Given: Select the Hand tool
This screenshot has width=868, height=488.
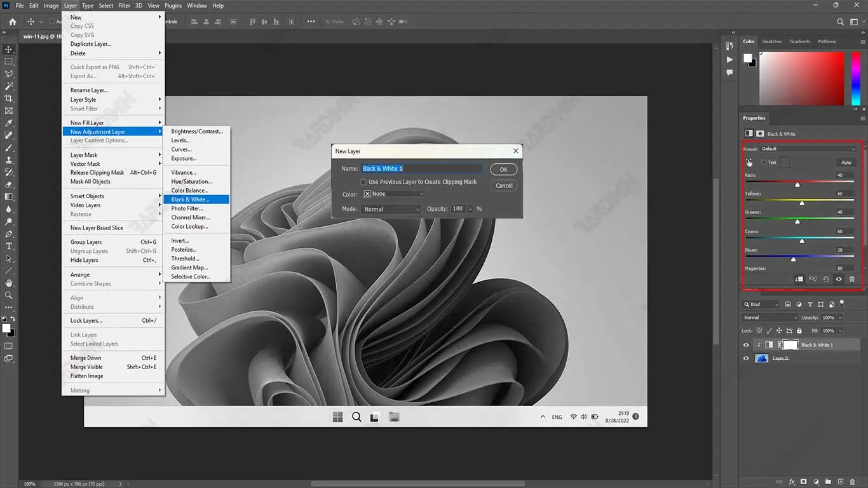Looking at the screenshot, I should click(x=9, y=283).
